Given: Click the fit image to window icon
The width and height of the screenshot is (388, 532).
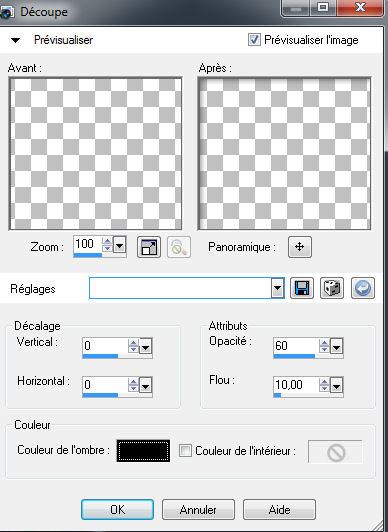Looking at the screenshot, I should 149,247.
